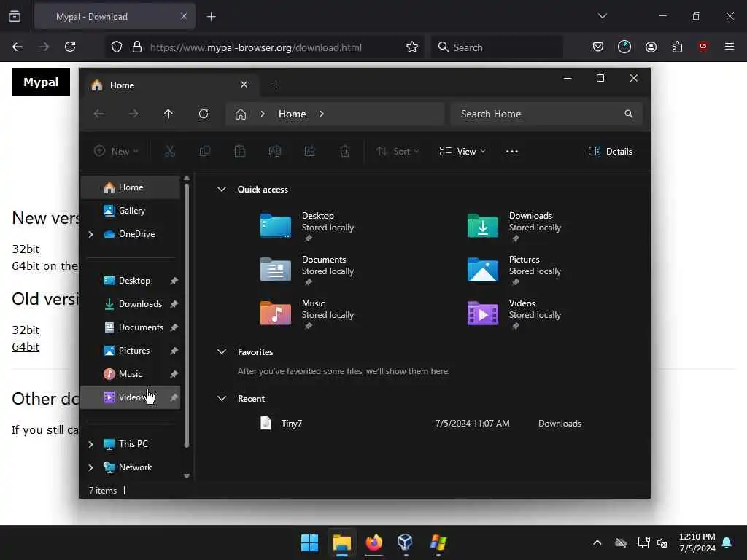Click the magnifier icon in Search Home box
Viewport: 747px width, 560px height.
(629, 114)
